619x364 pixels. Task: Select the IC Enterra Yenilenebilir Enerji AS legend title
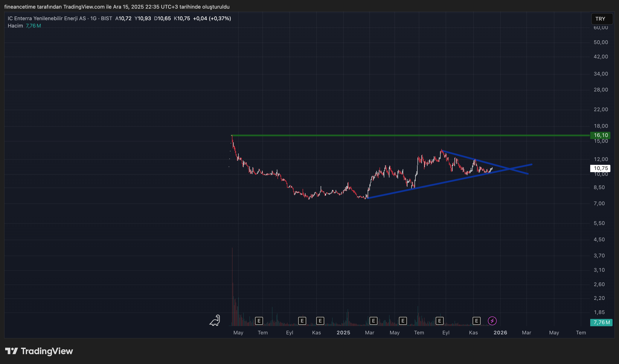(x=47, y=18)
